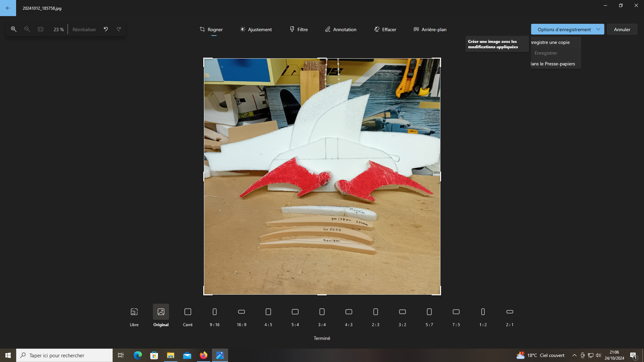
Task: Select the 16:9 aspect ratio
Action: pyautogui.click(x=241, y=316)
